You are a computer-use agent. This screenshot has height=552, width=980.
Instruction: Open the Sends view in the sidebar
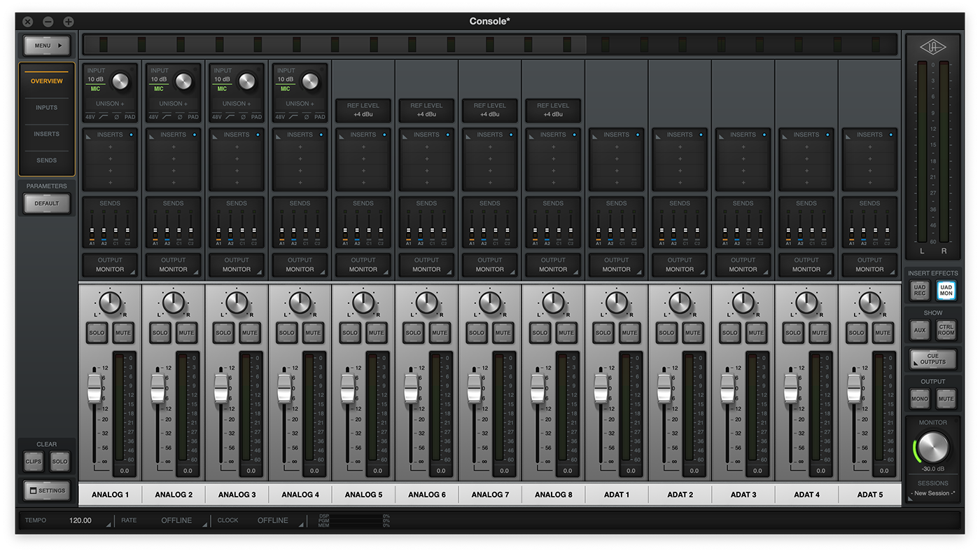click(x=47, y=160)
